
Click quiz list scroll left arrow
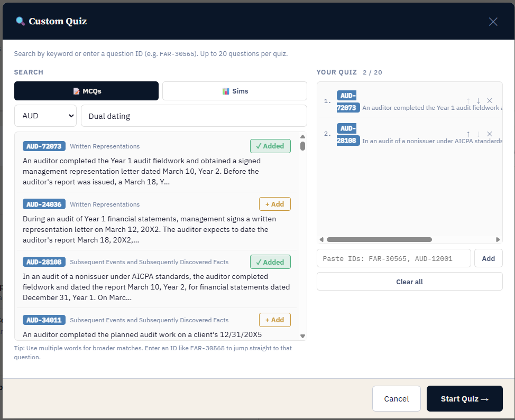pos(321,239)
